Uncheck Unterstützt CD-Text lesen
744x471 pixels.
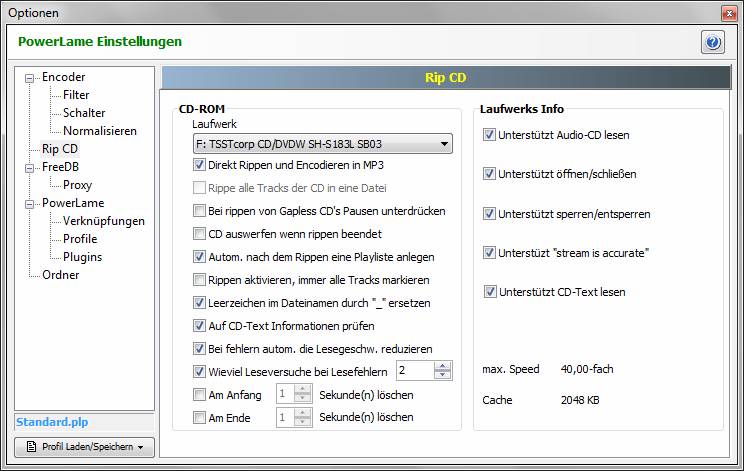point(489,292)
